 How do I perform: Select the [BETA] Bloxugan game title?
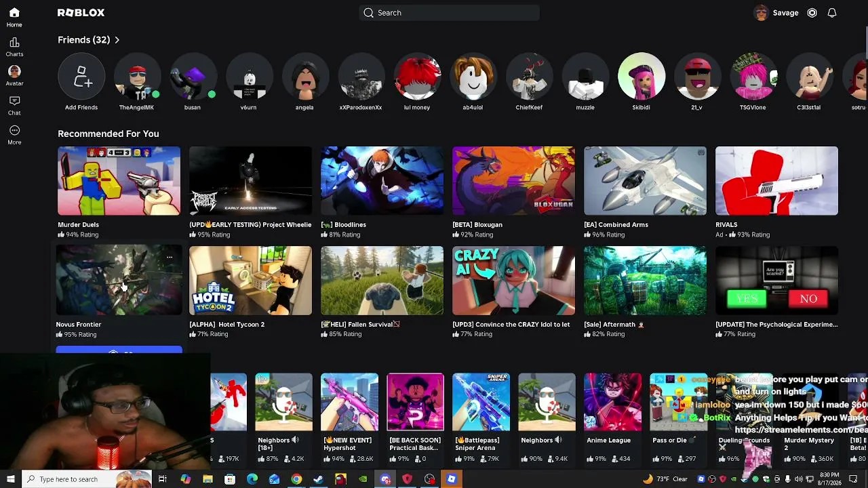[477, 224]
